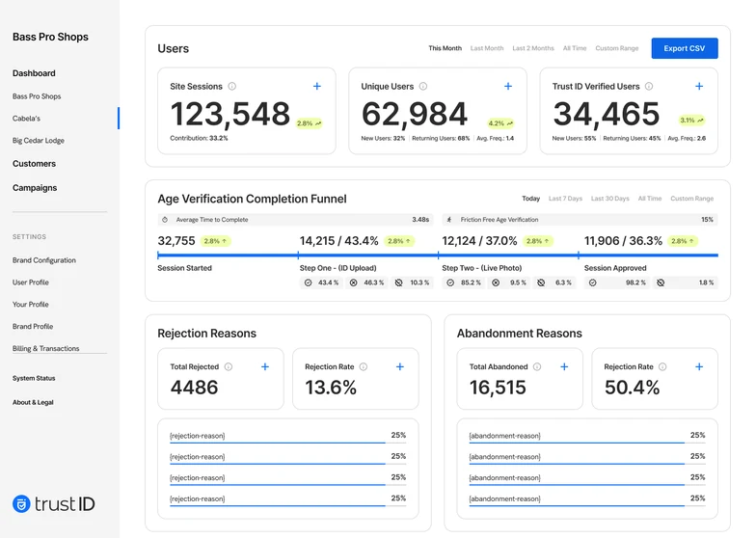This screenshot has height=538, width=756.
Task: Select Today in funnel time filter
Action: pos(530,199)
